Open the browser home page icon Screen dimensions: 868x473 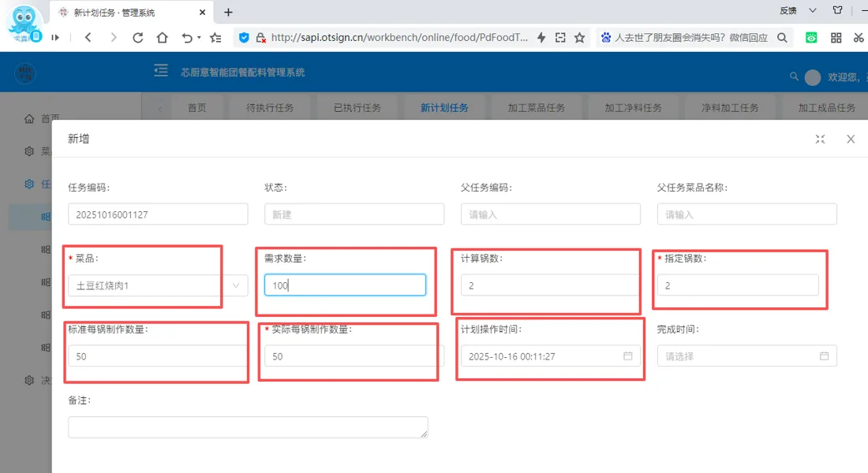click(x=163, y=38)
